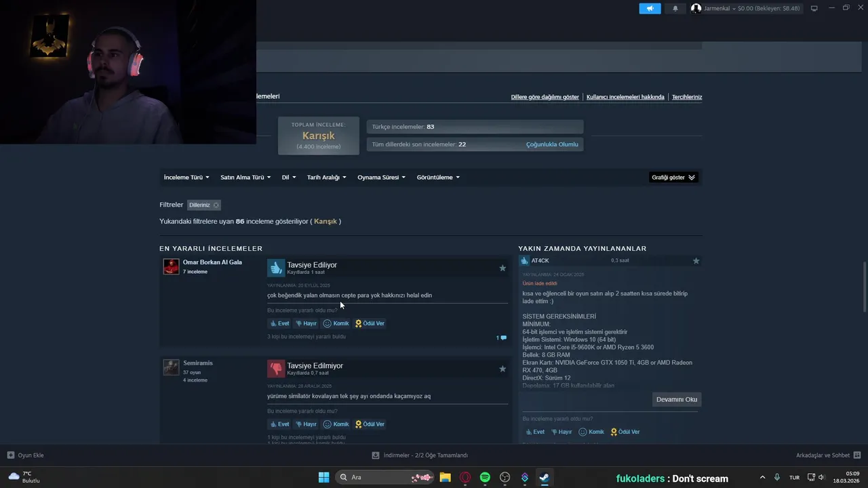The width and height of the screenshot is (868, 488).
Task: Vote Hayır on Omar Borkan's review
Action: [306, 323]
